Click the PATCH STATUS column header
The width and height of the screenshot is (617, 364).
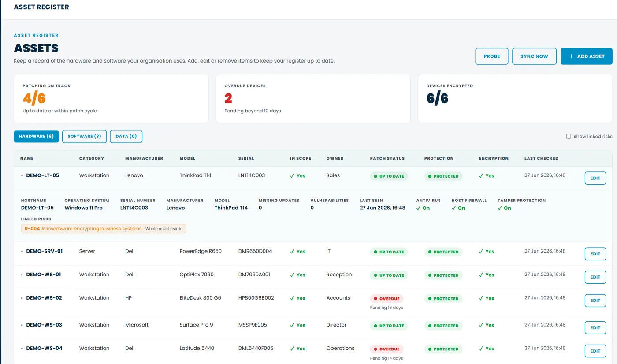coord(387,158)
